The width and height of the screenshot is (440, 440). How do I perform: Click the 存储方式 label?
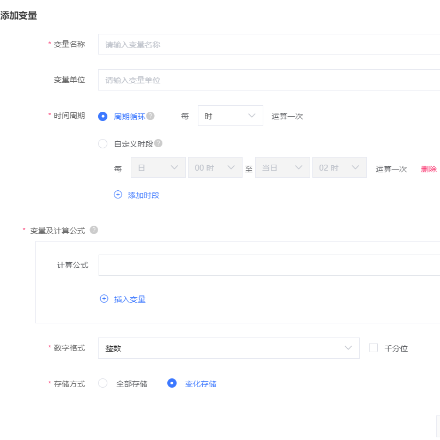[x=69, y=384]
